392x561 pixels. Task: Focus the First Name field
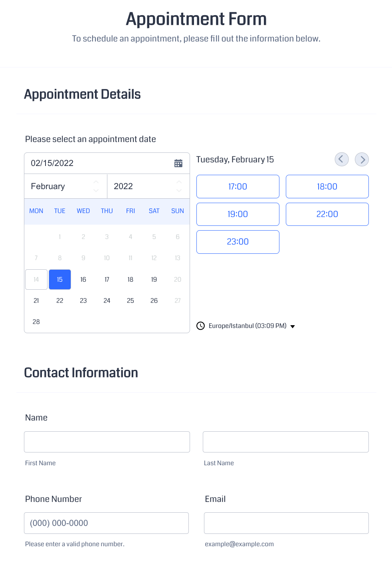pos(107,442)
